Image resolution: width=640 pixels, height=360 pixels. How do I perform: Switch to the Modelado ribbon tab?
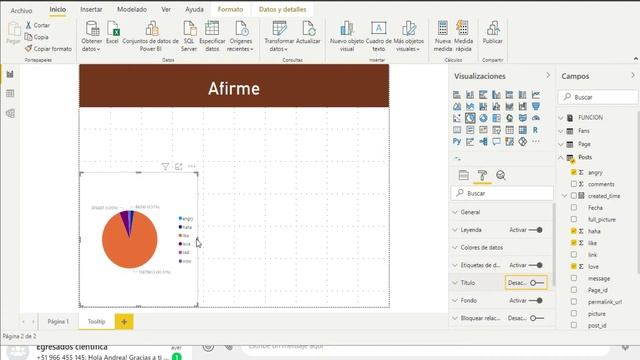[x=132, y=9]
